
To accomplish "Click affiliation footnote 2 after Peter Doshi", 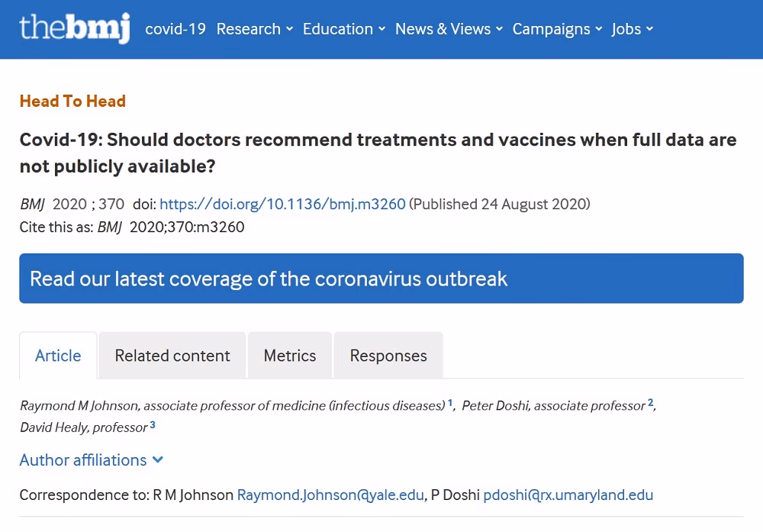I will (x=650, y=403).
